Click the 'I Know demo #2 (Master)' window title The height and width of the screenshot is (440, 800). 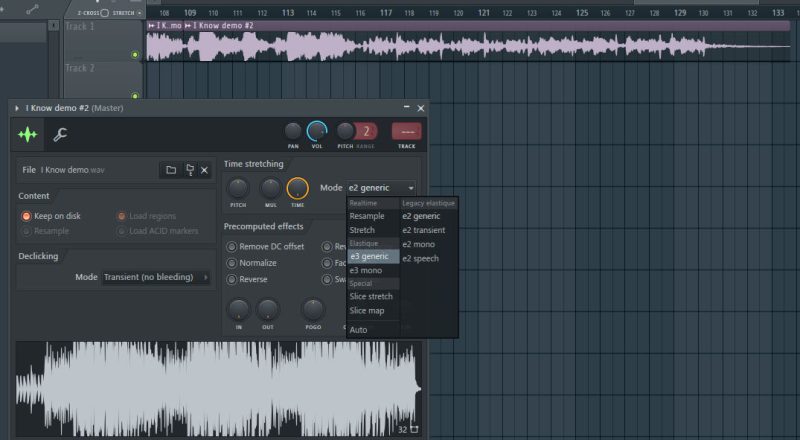(74, 108)
